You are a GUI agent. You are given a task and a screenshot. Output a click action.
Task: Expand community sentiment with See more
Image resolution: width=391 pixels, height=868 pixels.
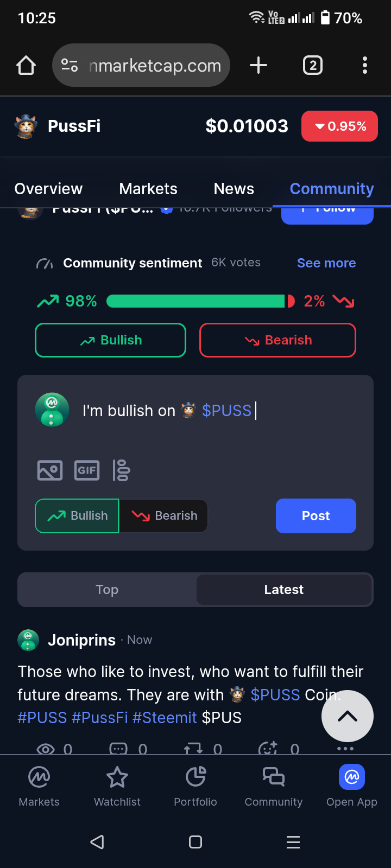[x=326, y=263]
